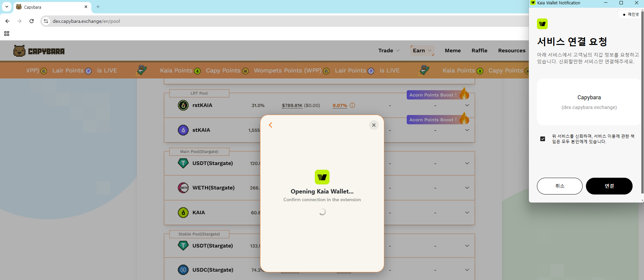
Task: Click the LRT Pool label
Action: (x=199, y=93)
